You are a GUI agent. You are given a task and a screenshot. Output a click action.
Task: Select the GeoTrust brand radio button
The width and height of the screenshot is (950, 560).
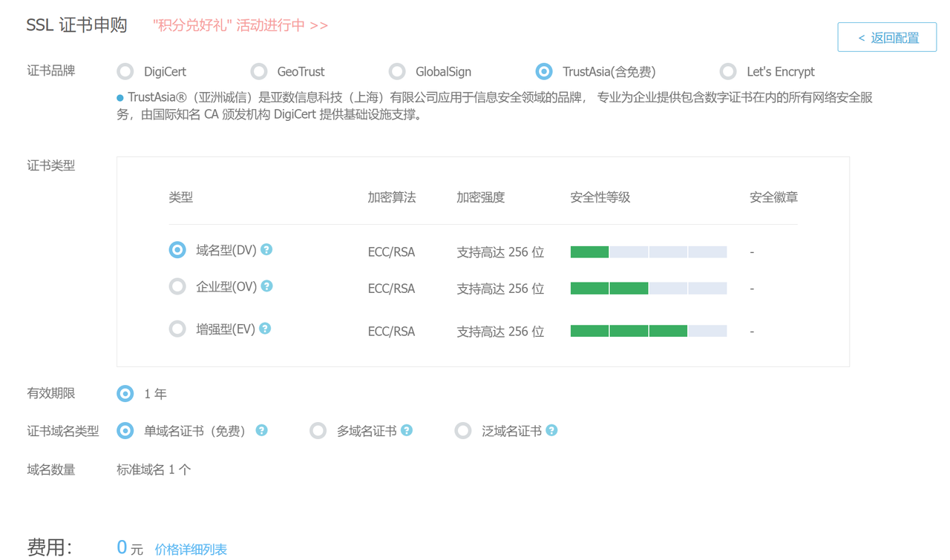click(259, 71)
